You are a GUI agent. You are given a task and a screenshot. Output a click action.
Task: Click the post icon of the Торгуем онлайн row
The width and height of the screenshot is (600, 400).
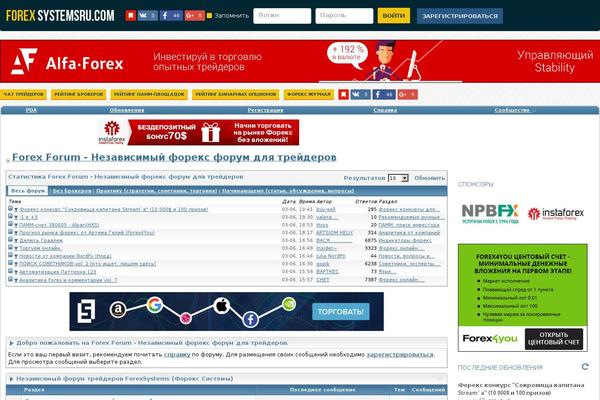point(10,247)
